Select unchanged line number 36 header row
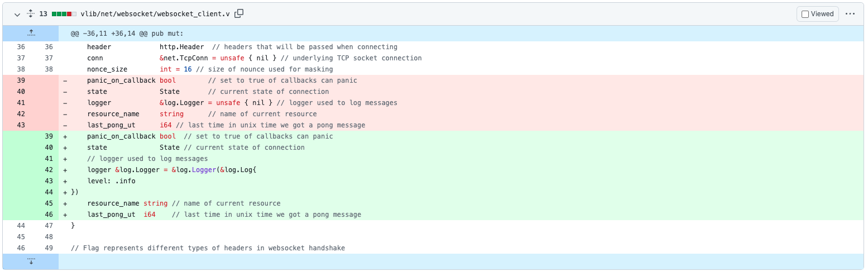 [x=21, y=47]
